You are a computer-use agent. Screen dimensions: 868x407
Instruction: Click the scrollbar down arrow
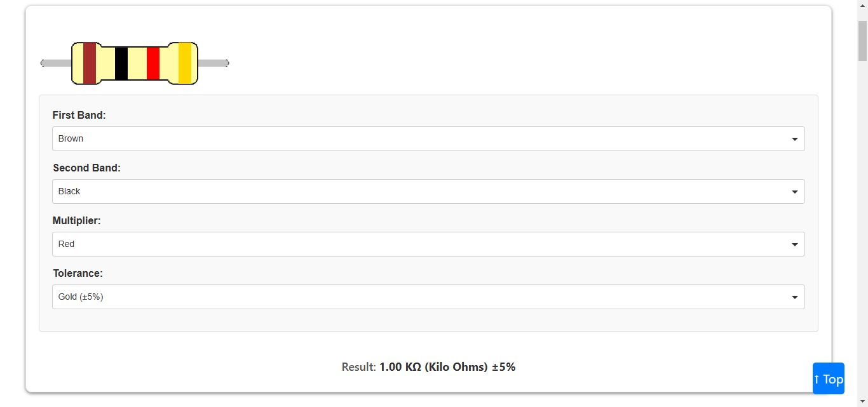coord(862,401)
